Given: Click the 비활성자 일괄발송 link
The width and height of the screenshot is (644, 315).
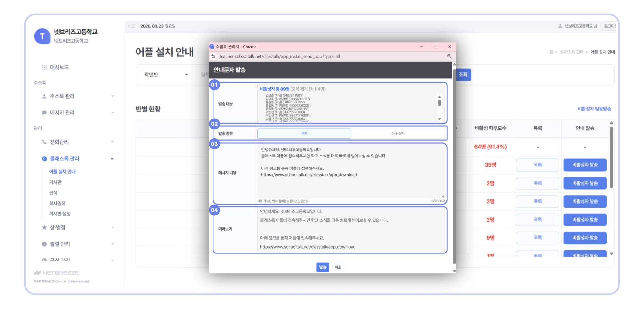Looking at the screenshot, I should click(x=594, y=109).
